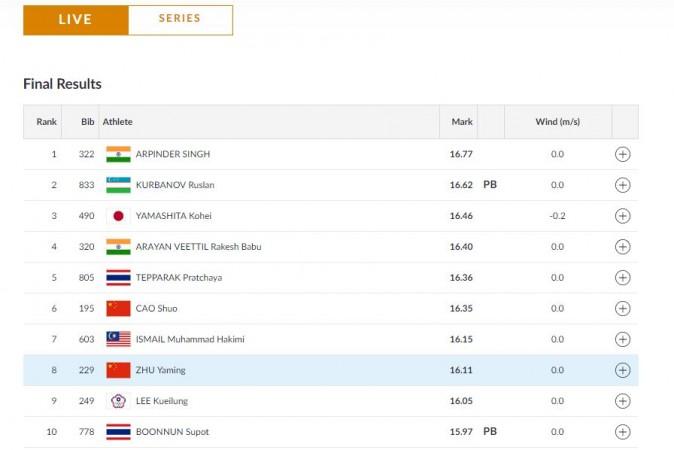Click the mark 16.35
Viewport: 674px width, 450px height.
(461, 309)
